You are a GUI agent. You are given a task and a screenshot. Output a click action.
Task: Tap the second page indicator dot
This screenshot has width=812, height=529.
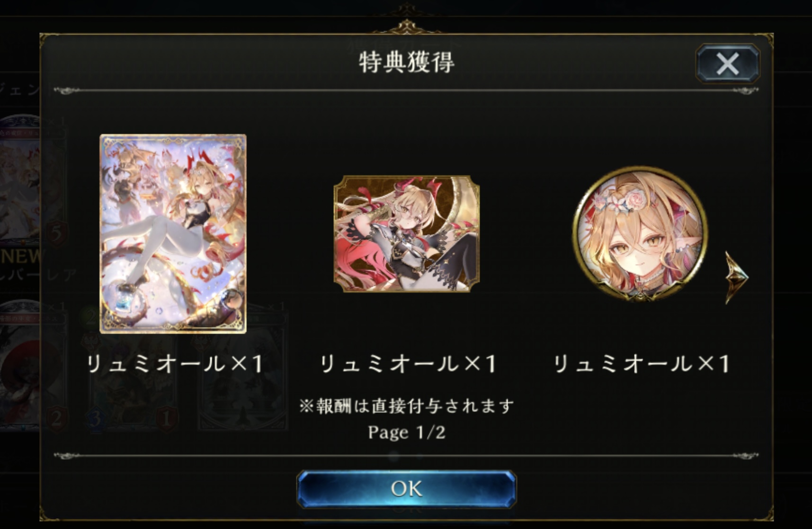[419, 457]
